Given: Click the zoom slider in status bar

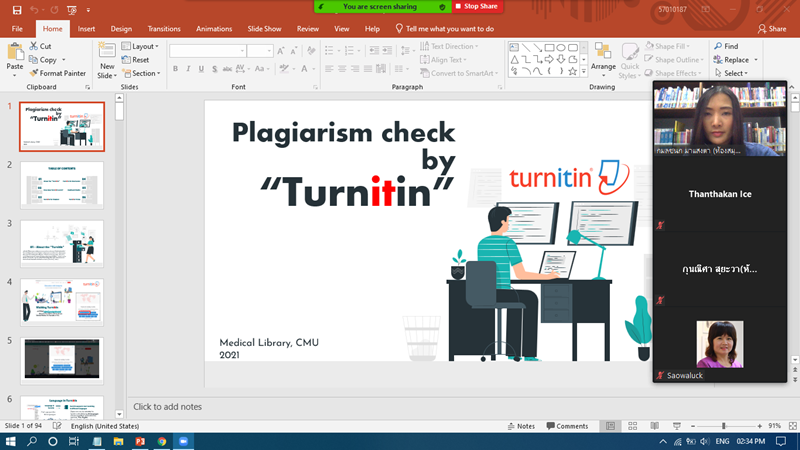Looking at the screenshot, I should [726, 426].
